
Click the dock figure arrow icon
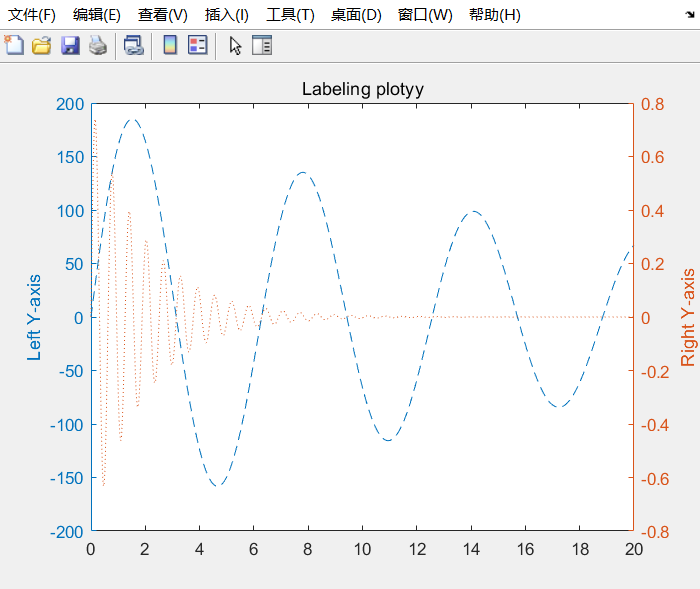[x=690, y=15]
